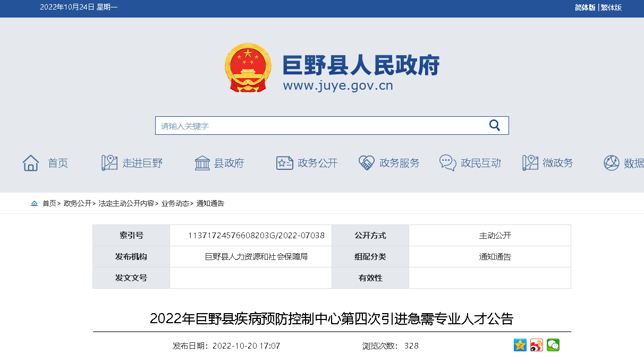Image resolution: width=644 pixels, height=363 pixels.
Task: Open the 走进巨野 navigation item
Action: click(x=142, y=163)
